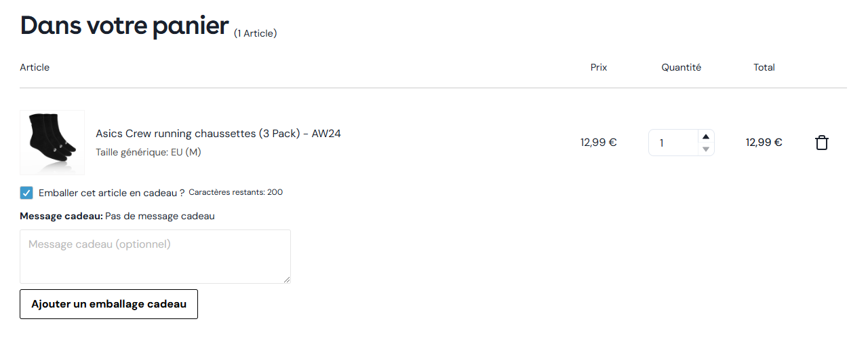Screen dimensions: 868x351
Task: Open the 'Asics Crew running chaussettes' product link
Action: [x=218, y=134]
